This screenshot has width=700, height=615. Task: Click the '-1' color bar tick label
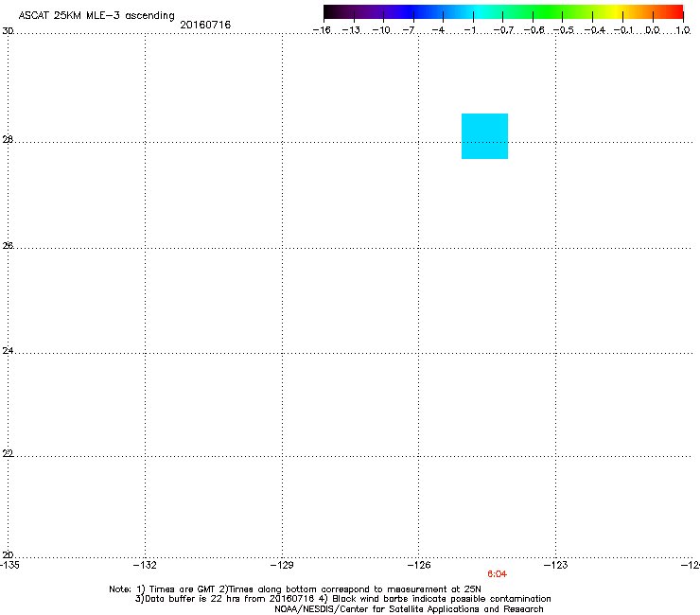469,30
